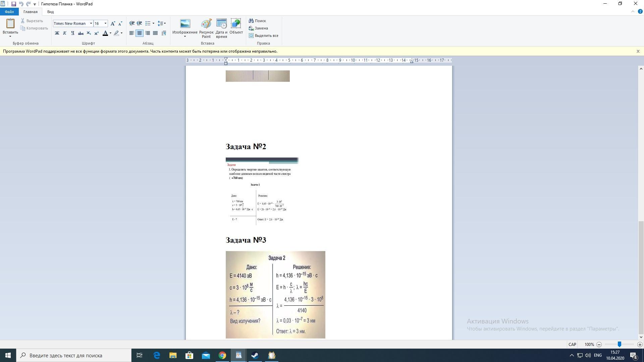Viewport: 644px width, 362px height.
Task: Click the Paste (Вставить) clipboard icon
Action: point(10,23)
